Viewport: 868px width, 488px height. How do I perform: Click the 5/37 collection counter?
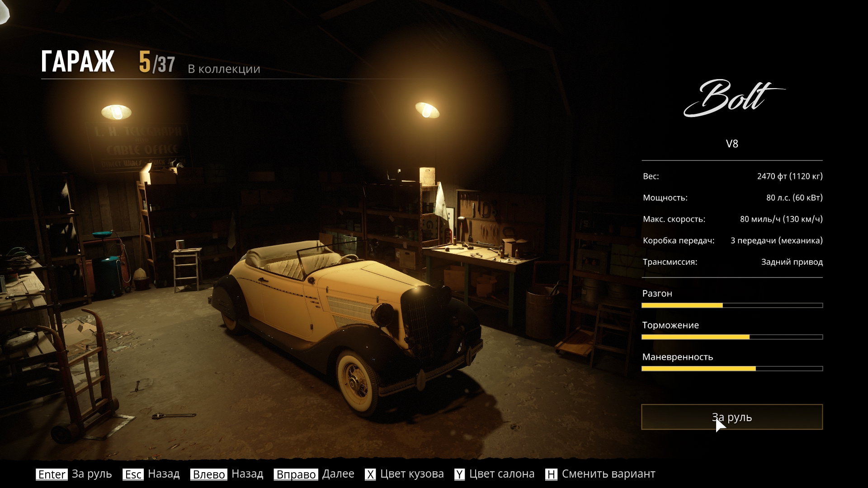coord(156,62)
